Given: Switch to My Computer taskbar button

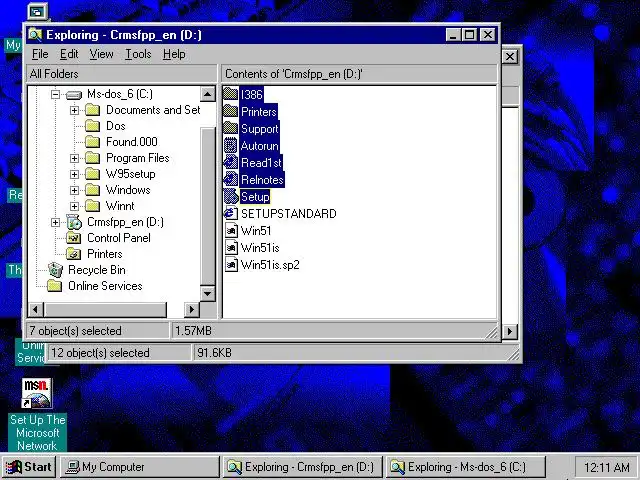Looking at the screenshot, I should [140, 467].
